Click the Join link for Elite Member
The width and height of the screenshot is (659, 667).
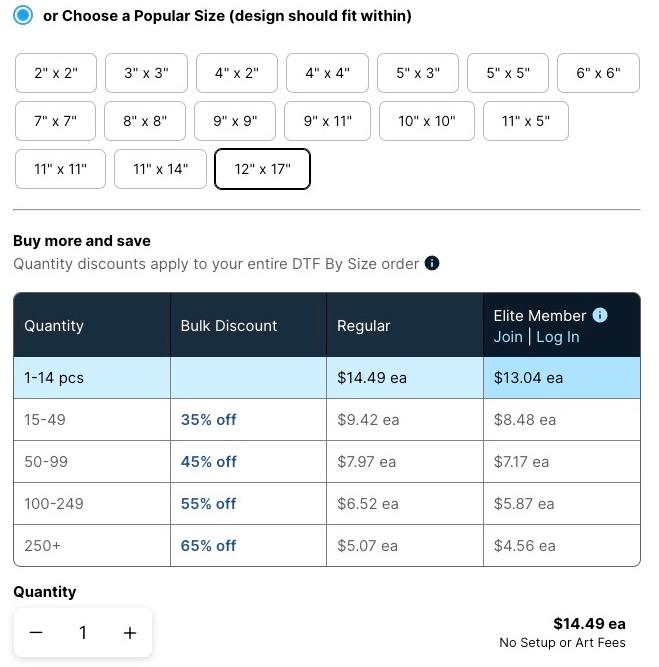pos(508,337)
